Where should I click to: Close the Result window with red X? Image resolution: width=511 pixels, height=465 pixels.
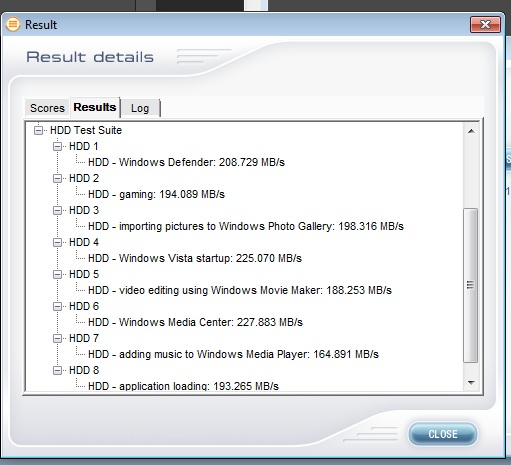485,25
